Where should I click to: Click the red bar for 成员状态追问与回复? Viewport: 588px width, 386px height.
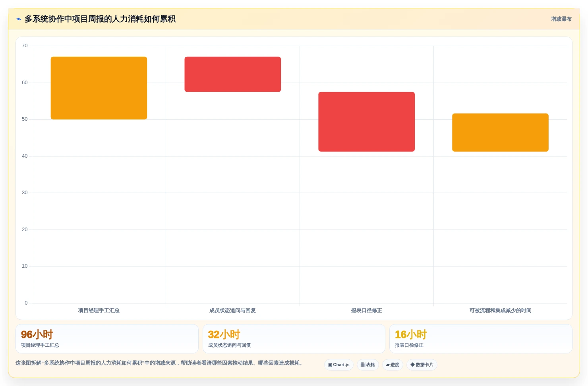click(233, 74)
